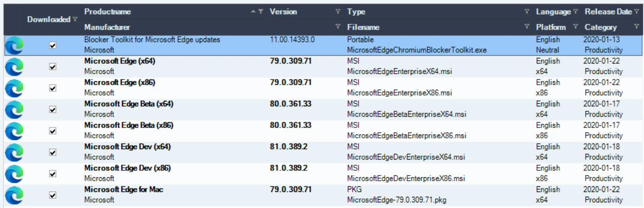Click filename MicrosoftEdgeBetaEnterpriseX86.msi

point(407,135)
